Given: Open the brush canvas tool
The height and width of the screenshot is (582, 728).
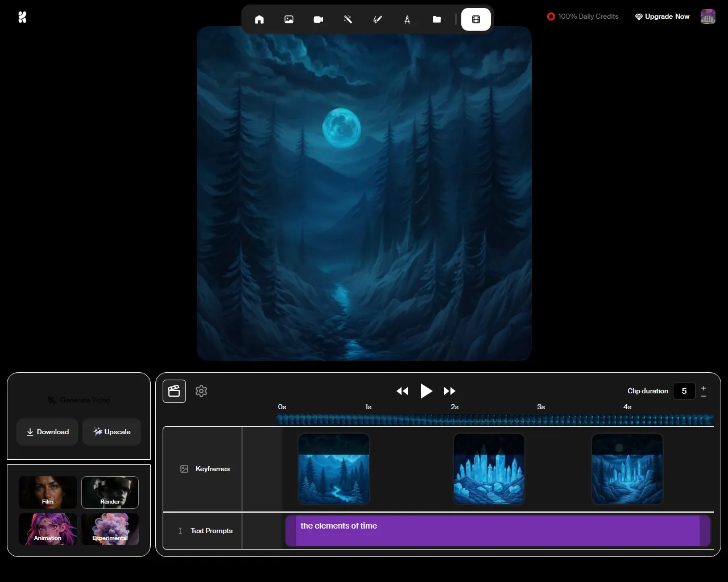Looking at the screenshot, I should (x=378, y=19).
